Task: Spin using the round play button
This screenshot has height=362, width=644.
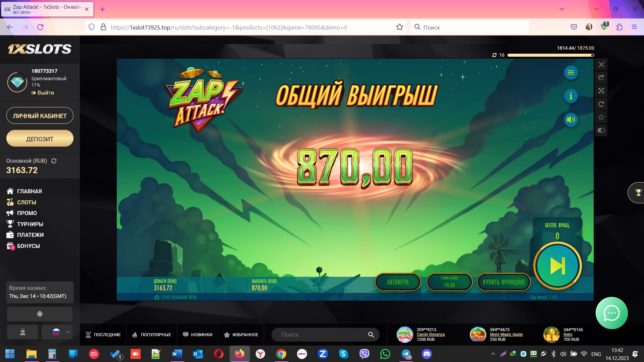Action: [x=557, y=266]
